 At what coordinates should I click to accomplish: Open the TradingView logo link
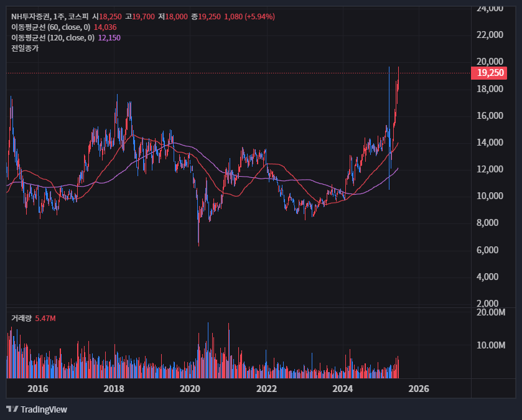[x=37, y=409]
